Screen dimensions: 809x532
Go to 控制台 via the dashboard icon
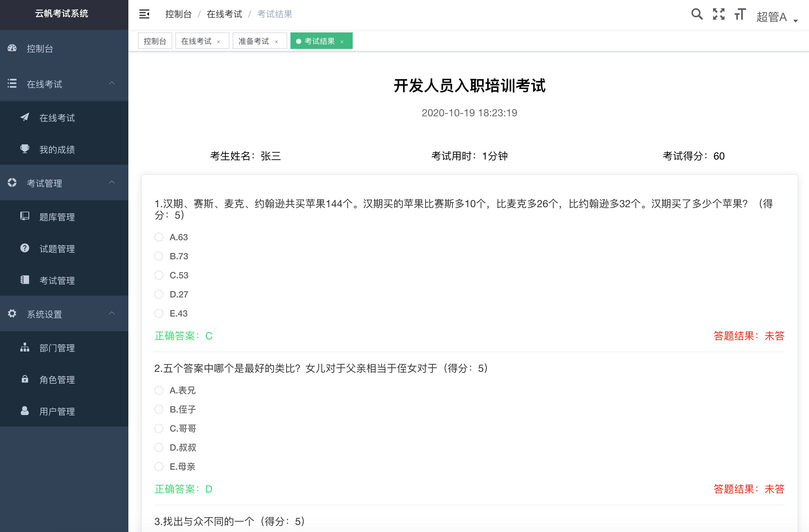pos(12,49)
